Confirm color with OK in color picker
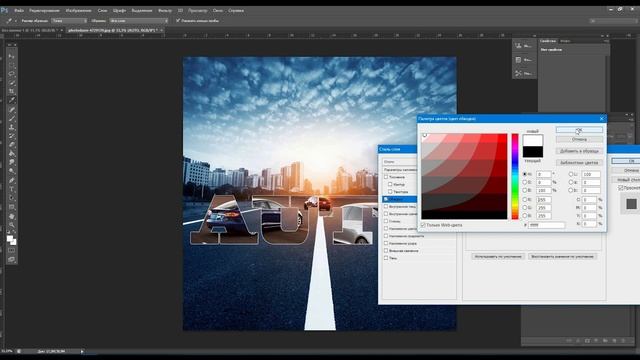 [579, 130]
